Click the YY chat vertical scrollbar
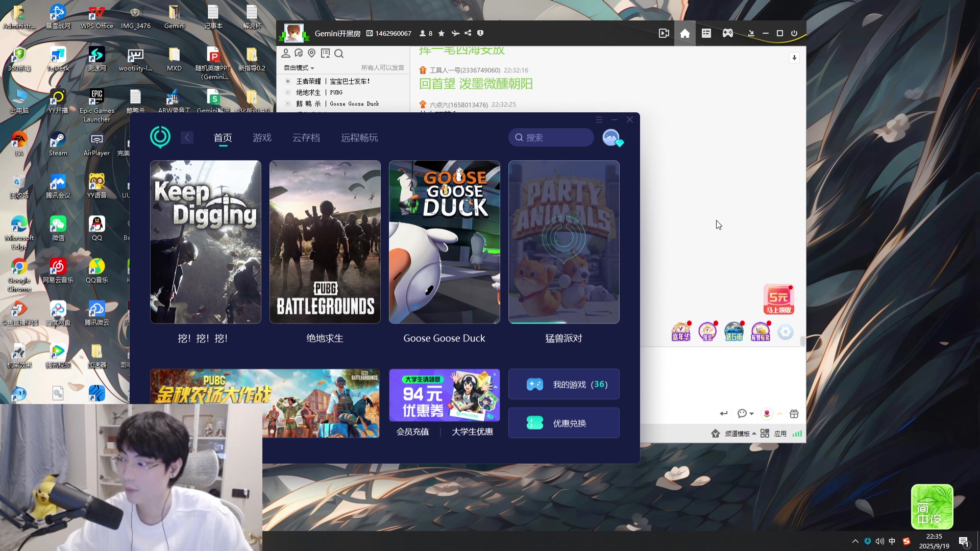980x551 pixels. (803, 341)
